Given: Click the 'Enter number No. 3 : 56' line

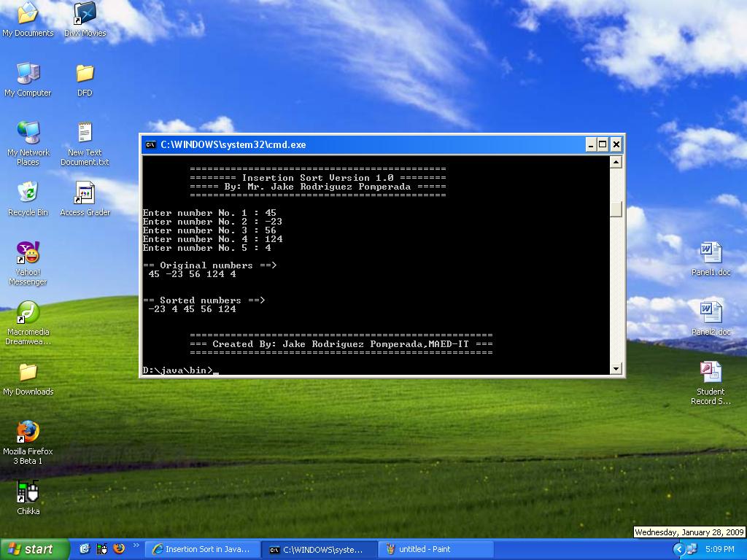Looking at the screenshot, I should click(209, 230).
